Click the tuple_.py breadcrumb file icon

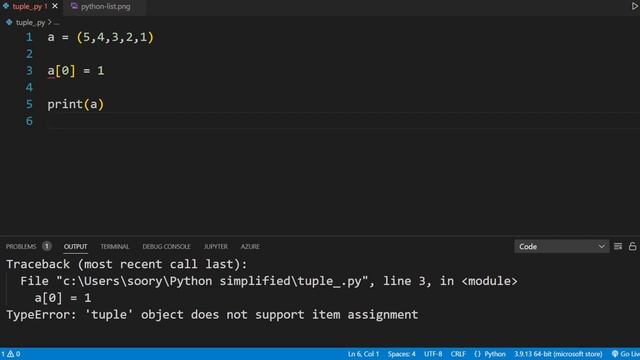pos(9,22)
